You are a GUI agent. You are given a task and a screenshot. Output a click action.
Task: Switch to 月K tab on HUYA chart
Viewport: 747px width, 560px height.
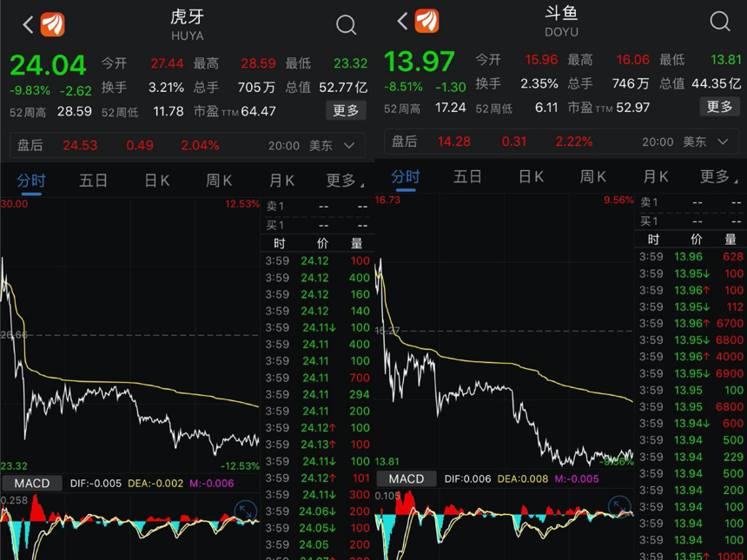coord(281,181)
